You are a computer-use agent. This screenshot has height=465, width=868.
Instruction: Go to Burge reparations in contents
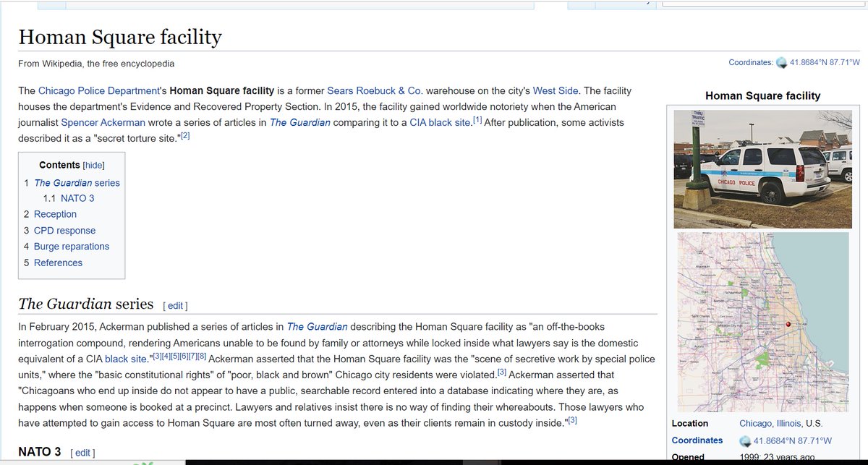point(71,247)
